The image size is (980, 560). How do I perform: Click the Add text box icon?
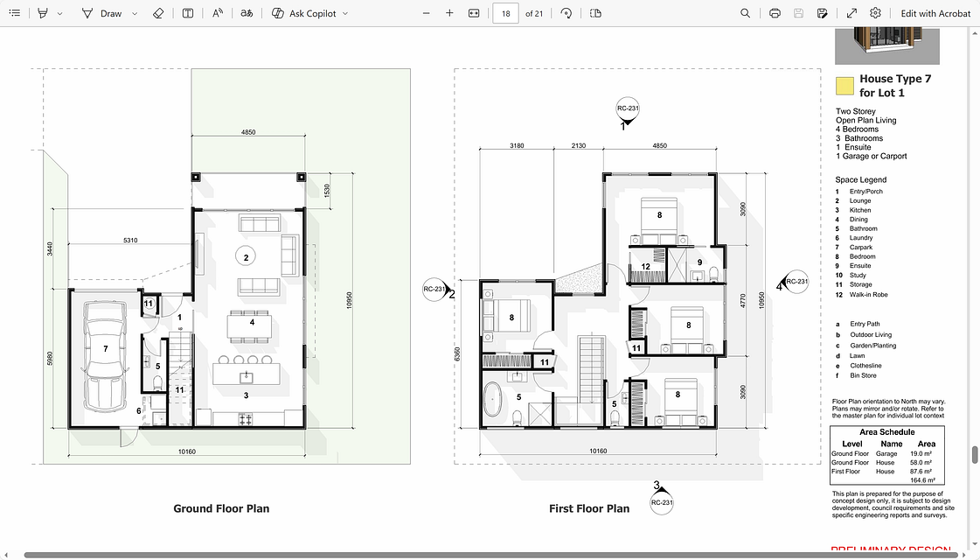pyautogui.click(x=188, y=13)
